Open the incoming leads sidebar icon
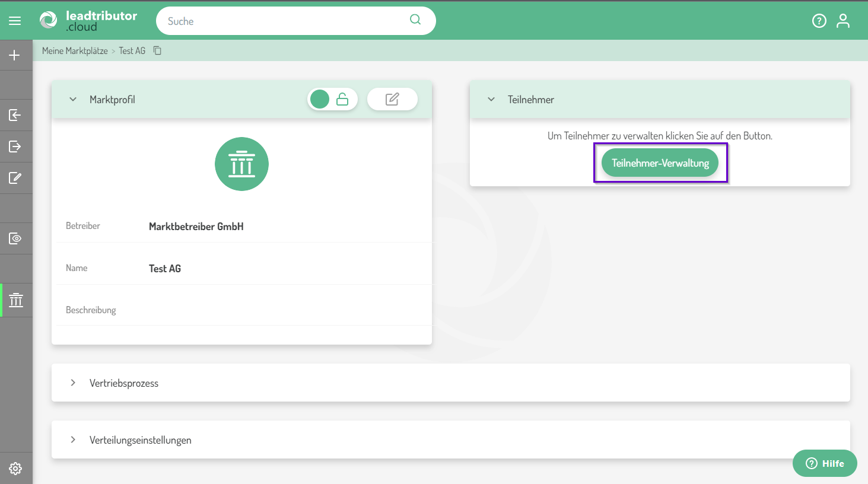Image resolution: width=868 pixels, height=484 pixels. (15, 115)
